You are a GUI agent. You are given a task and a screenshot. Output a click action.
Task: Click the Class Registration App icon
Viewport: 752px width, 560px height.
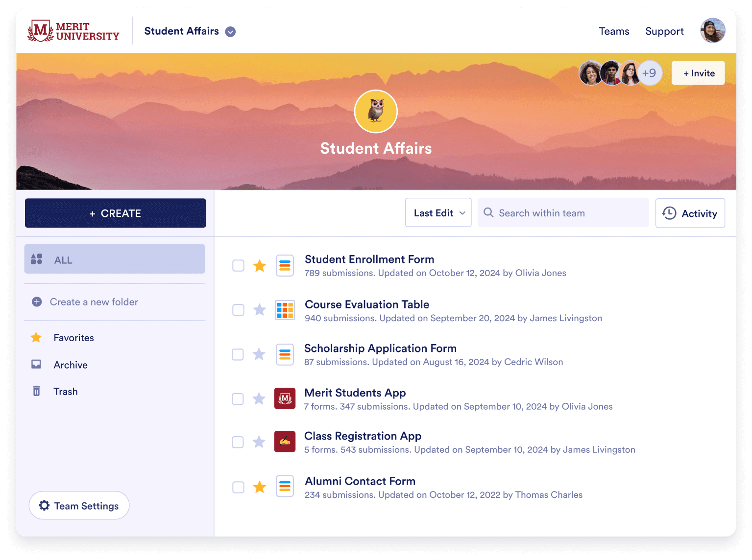click(x=285, y=442)
